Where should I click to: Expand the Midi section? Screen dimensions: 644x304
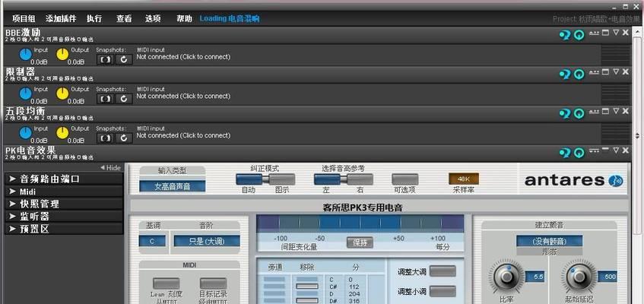pos(64,192)
